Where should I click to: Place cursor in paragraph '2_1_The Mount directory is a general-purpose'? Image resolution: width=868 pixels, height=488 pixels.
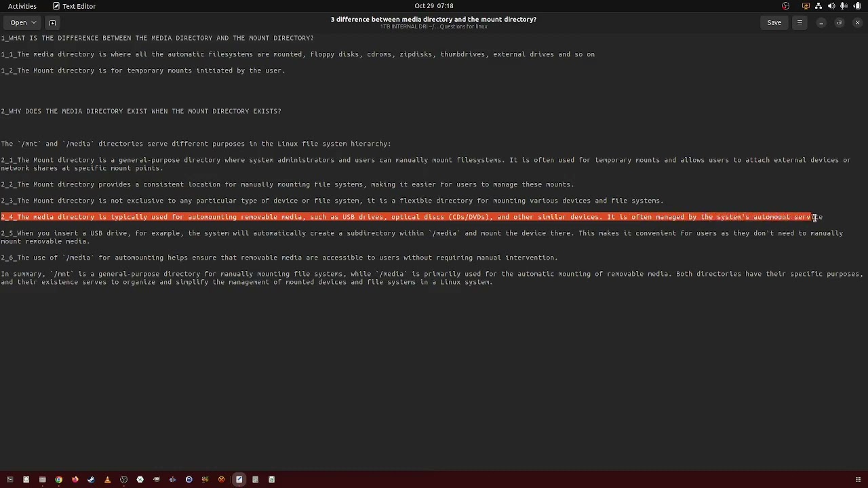pyautogui.click(x=426, y=164)
